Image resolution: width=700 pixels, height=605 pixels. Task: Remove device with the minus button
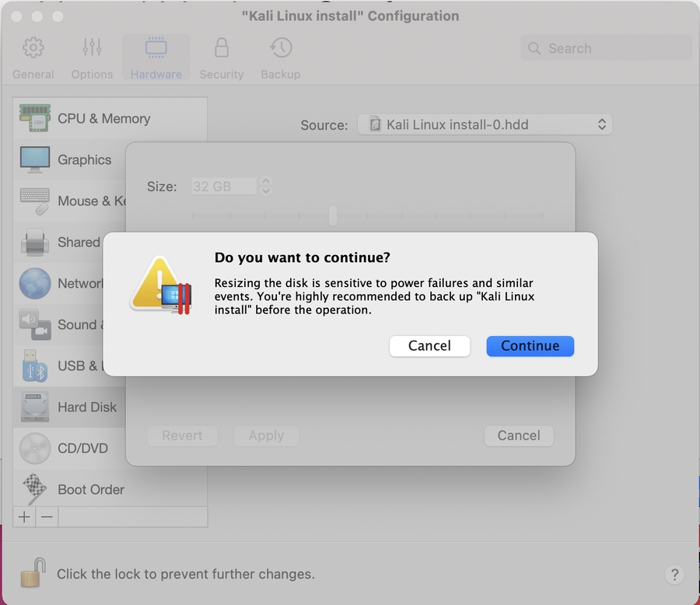click(x=47, y=517)
